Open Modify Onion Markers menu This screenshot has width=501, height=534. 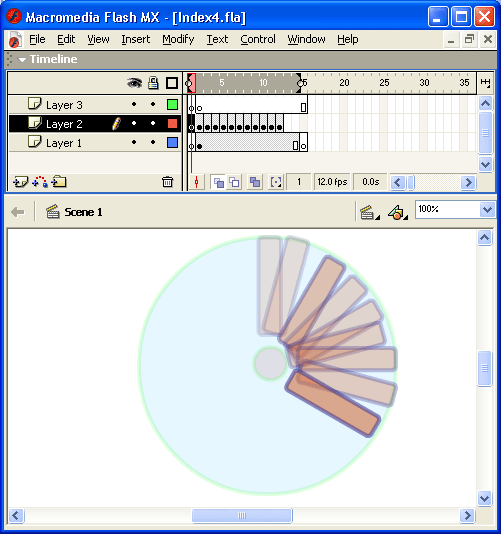276,182
